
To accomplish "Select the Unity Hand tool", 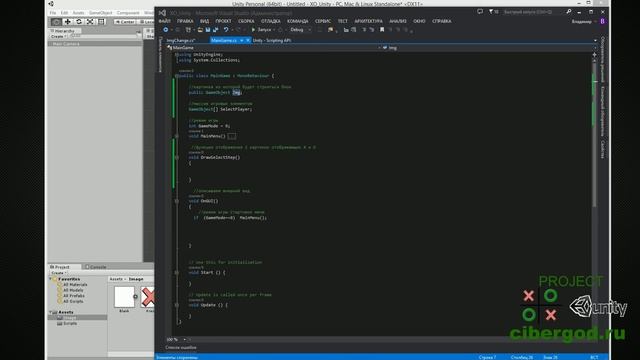I will (56, 22).
